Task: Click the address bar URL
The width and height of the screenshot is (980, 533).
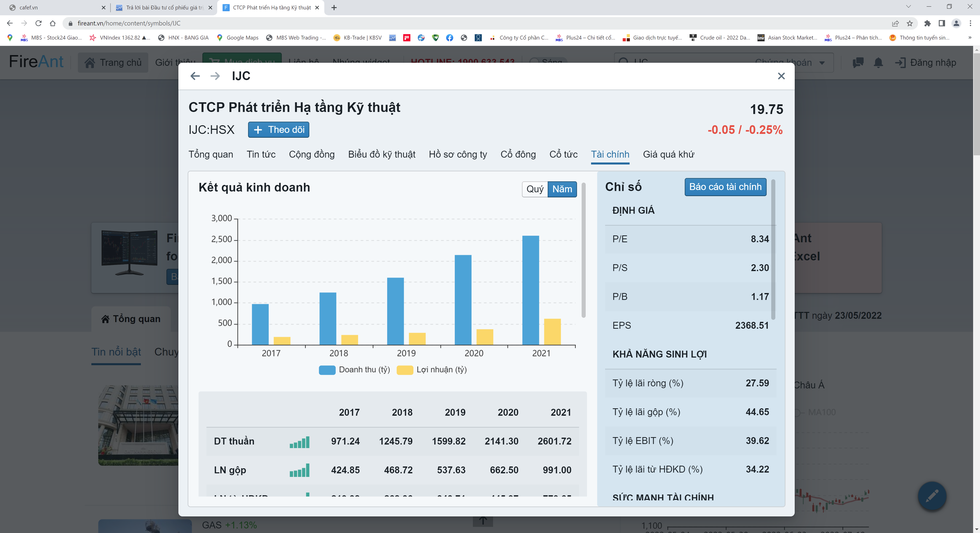Action: coord(129,23)
